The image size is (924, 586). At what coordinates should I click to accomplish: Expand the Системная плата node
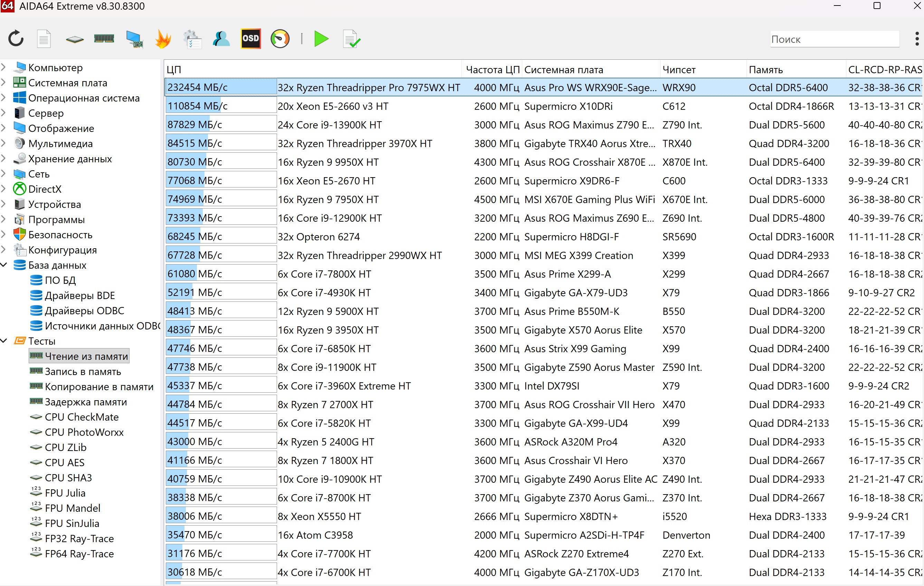pyautogui.click(x=3, y=83)
